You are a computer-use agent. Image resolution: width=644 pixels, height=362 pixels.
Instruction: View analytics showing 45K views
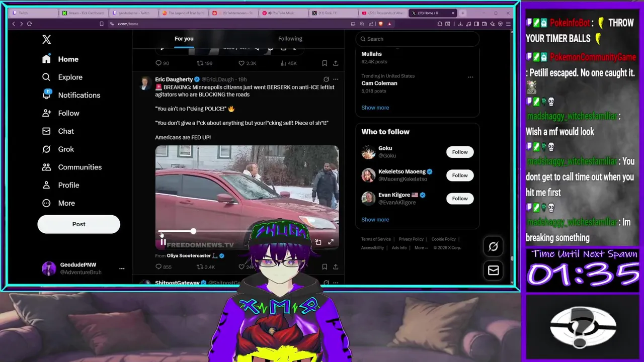point(288,63)
